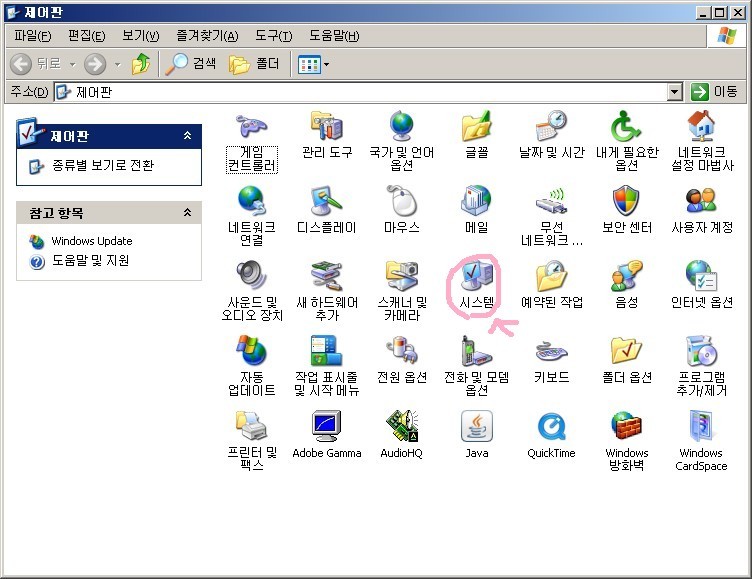Image resolution: width=752 pixels, height=579 pixels.
Task: Open the 게임 컨트롤러 applet
Action: [252, 142]
